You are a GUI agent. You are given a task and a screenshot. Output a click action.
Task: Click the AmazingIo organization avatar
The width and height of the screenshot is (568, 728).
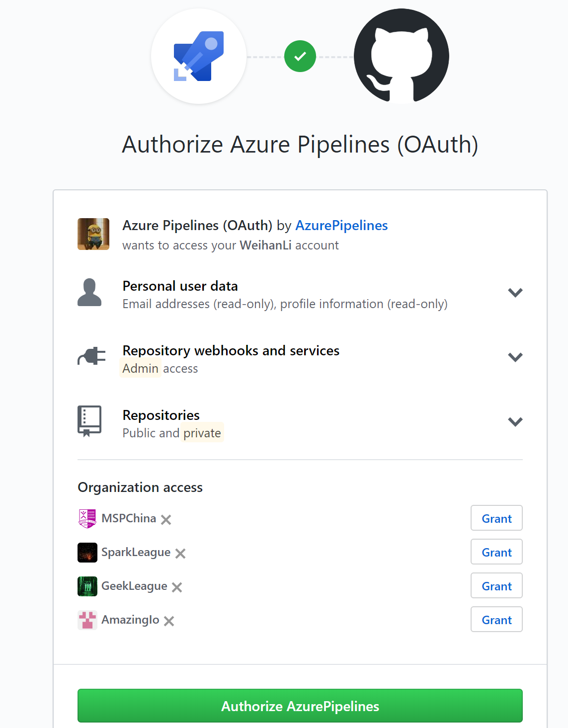click(87, 620)
